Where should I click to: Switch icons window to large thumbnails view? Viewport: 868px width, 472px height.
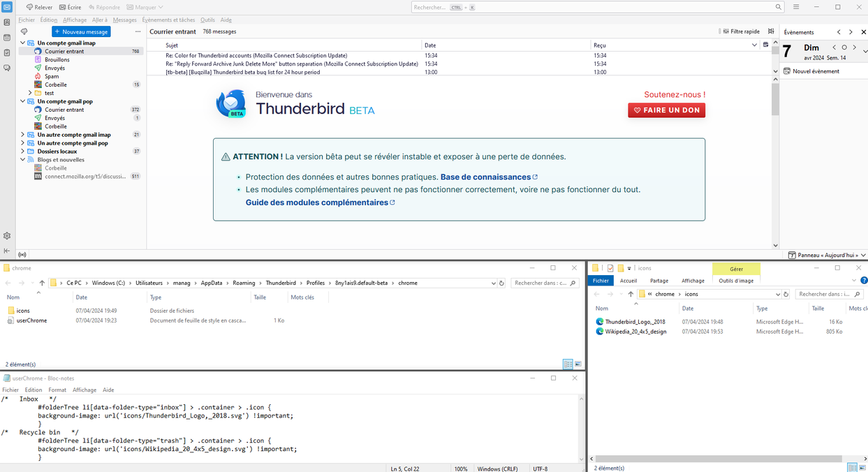(863, 468)
